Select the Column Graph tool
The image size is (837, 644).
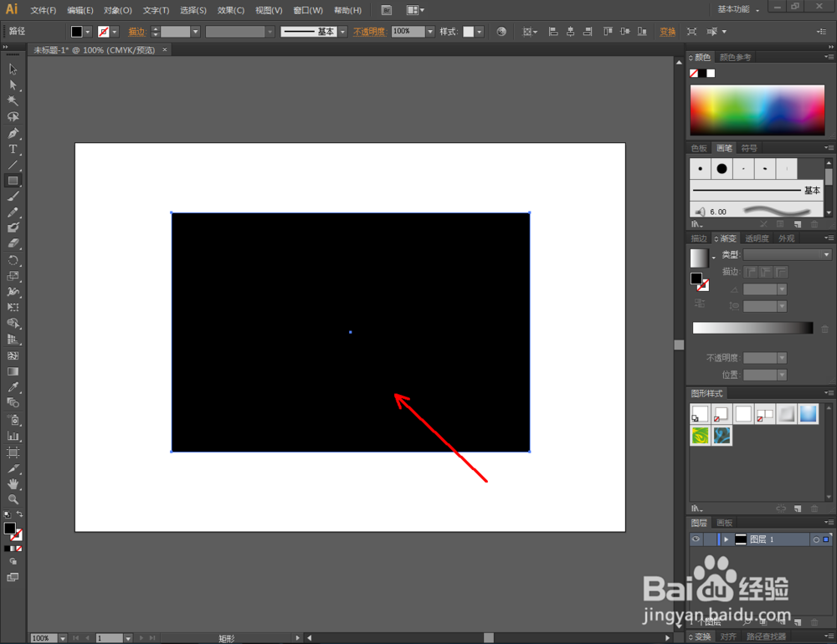pyautogui.click(x=13, y=436)
